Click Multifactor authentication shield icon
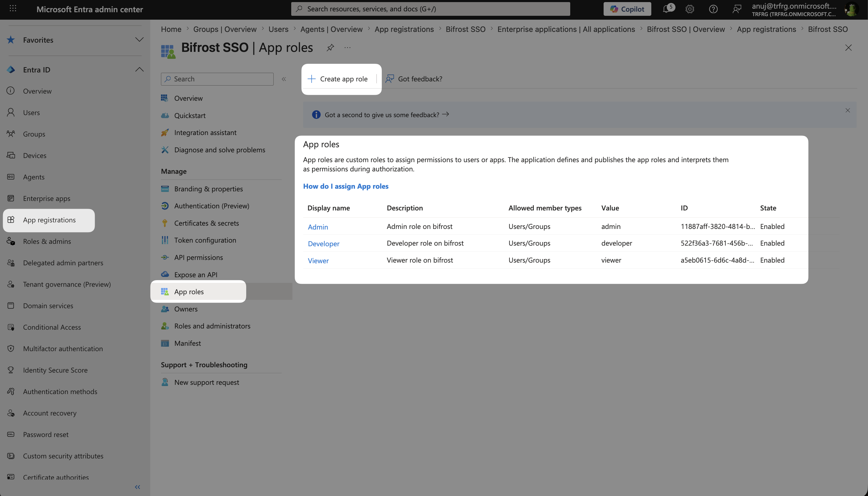The image size is (868, 496). pyautogui.click(x=11, y=348)
